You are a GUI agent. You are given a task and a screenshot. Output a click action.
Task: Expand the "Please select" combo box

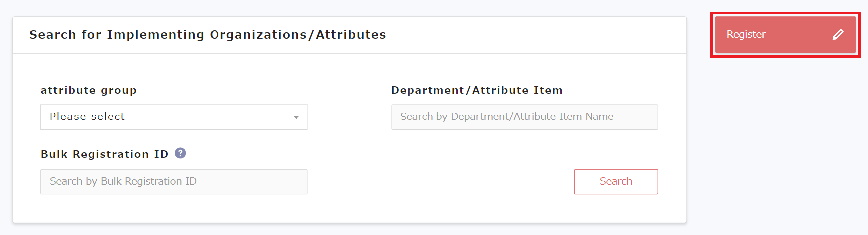click(x=174, y=117)
